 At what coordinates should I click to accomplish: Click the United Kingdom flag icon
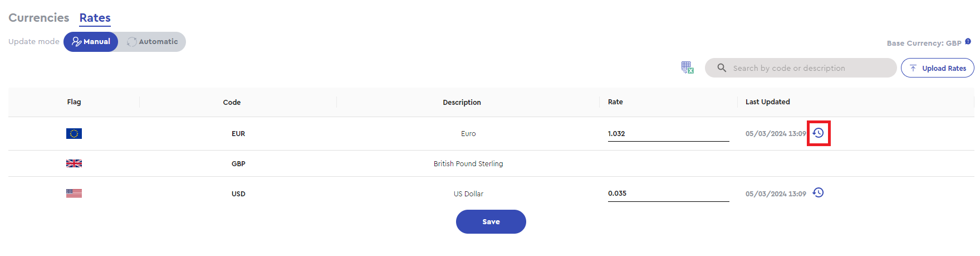point(74,163)
